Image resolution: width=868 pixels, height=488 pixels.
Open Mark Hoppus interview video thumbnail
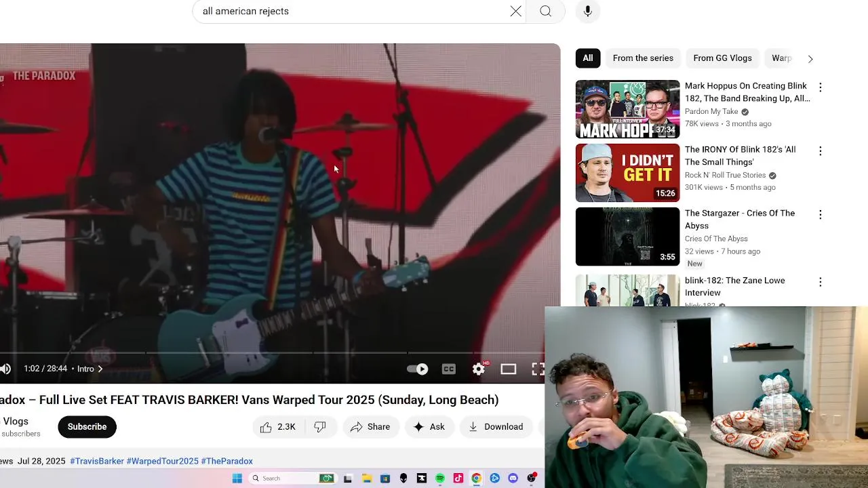[627, 109]
